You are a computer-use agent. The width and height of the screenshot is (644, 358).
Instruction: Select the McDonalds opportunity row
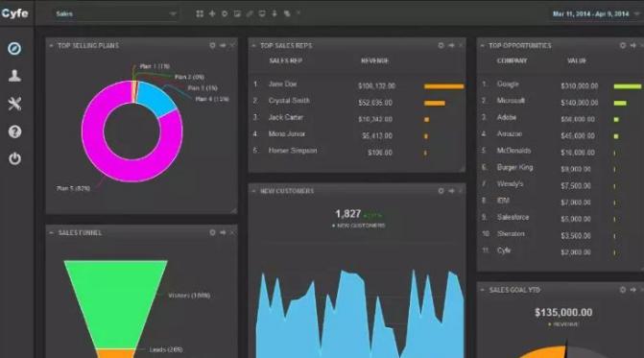pyautogui.click(x=561, y=152)
